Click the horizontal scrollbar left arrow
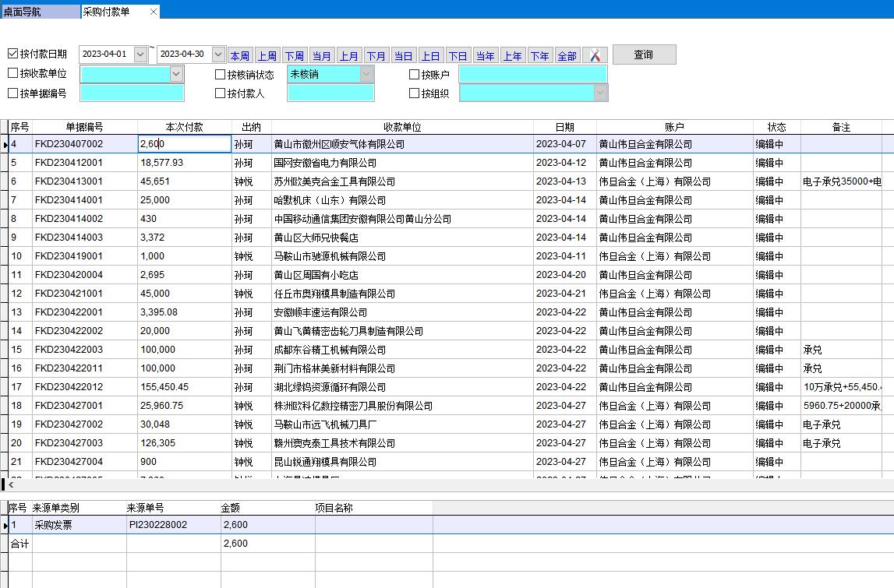Image resolution: width=894 pixels, height=588 pixels. [x=10, y=485]
